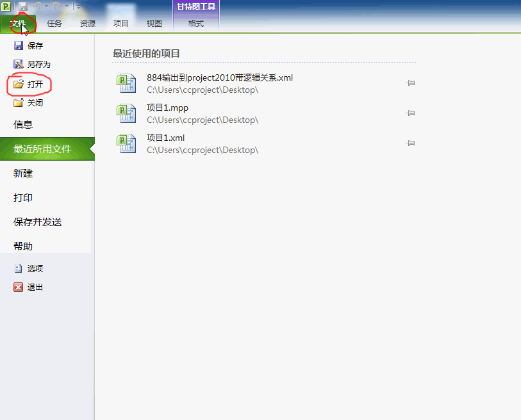This screenshot has width=521, height=420.
Task: Open the 文件 ribbon tab
Action: (x=18, y=24)
